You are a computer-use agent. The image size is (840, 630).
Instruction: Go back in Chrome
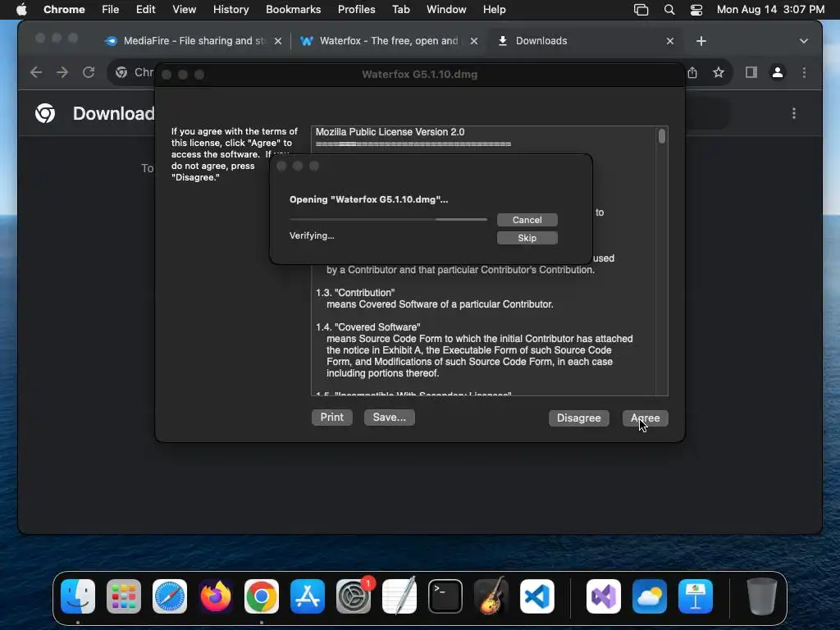pos(36,72)
